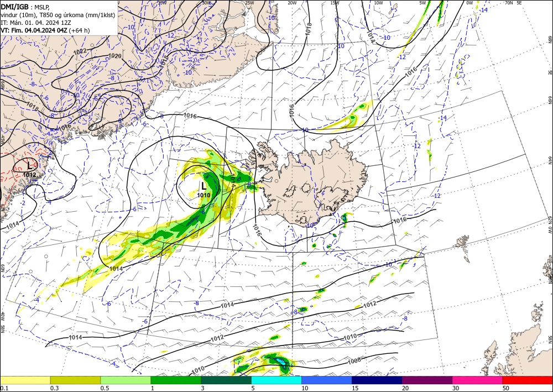The height and width of the screenshot is (392, 553).
Task: Click the 30W longitude label
Action: coord(207,3)
